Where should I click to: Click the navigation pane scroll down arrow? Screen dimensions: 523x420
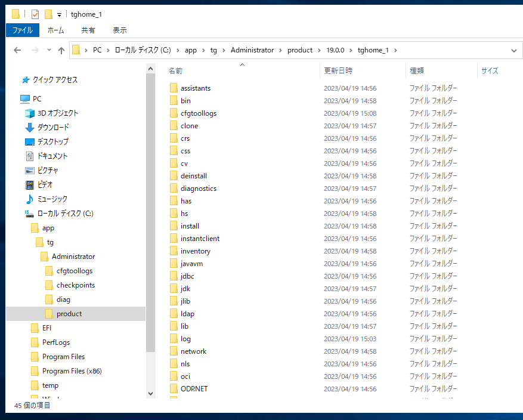point(150,394)
